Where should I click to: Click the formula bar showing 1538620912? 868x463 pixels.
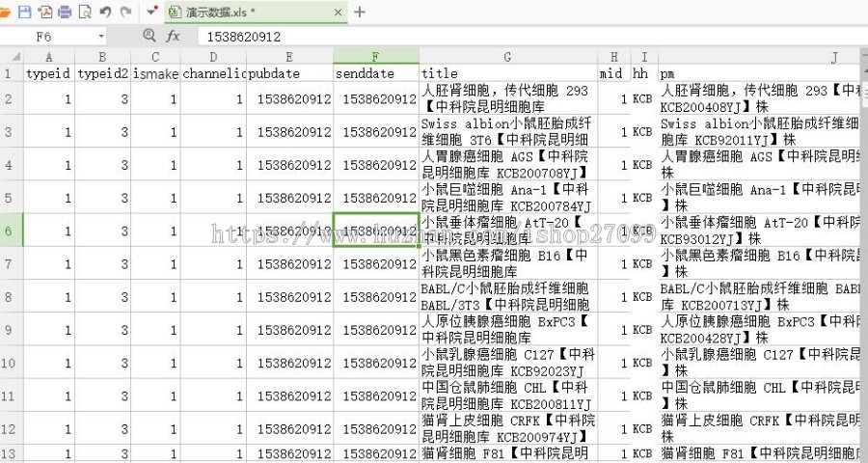coord(531,37)
